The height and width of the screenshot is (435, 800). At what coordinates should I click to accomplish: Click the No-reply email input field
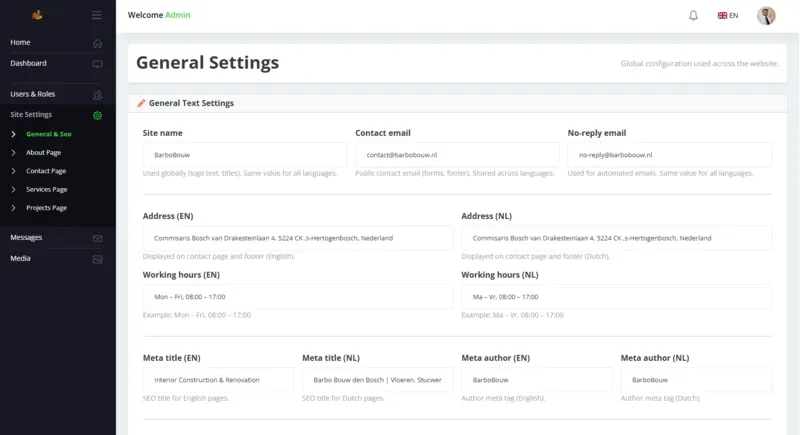[x=669, y=155]
